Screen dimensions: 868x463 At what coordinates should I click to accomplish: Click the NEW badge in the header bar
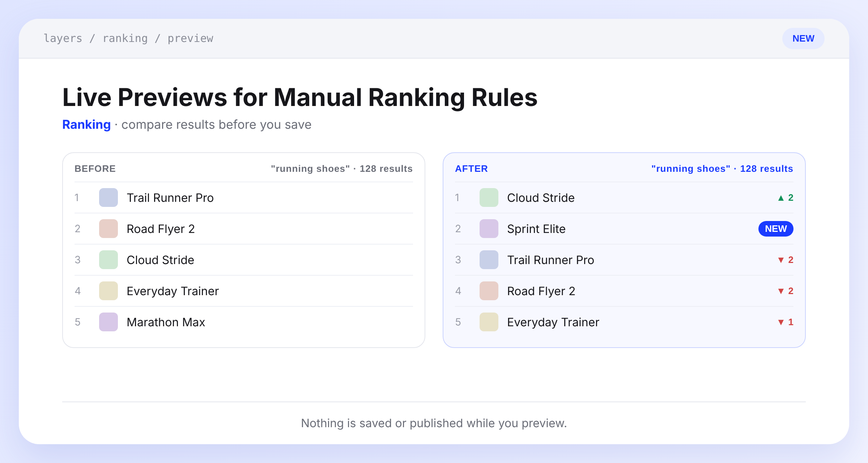coord(803,38)
